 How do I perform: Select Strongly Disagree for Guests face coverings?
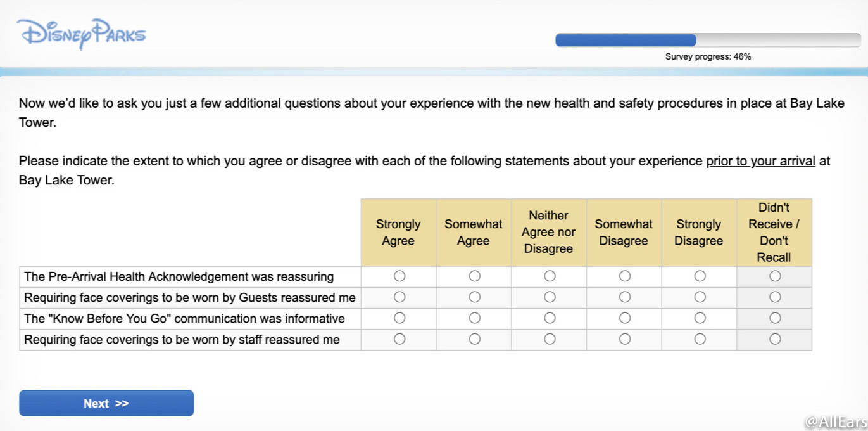pos(700,297)
